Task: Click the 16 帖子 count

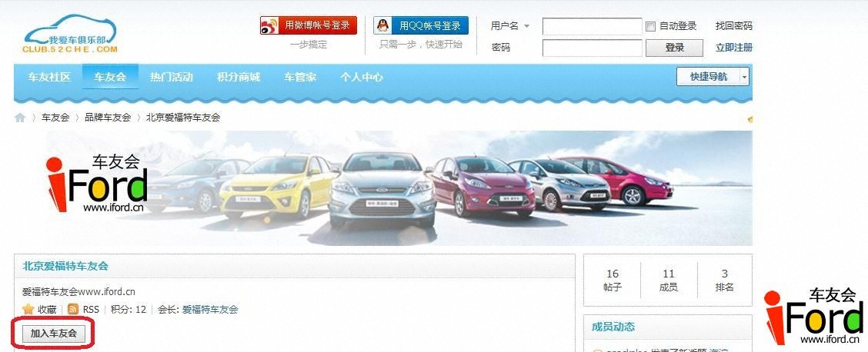Action: (613, 281)
